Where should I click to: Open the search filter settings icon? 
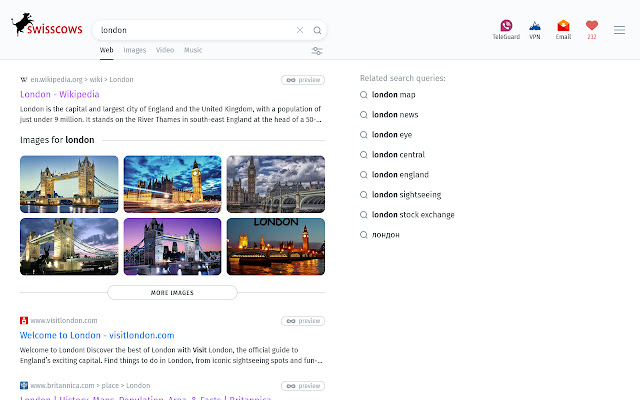317,51
